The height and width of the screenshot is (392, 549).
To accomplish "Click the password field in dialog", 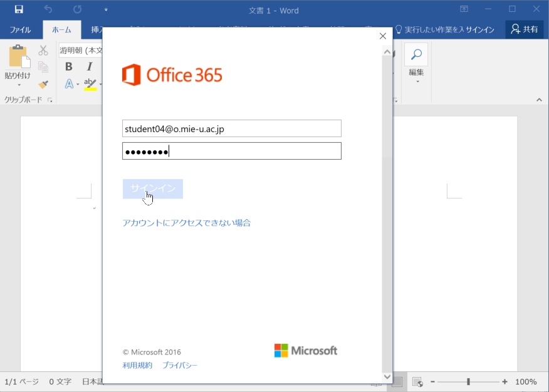I will point(232,151).
